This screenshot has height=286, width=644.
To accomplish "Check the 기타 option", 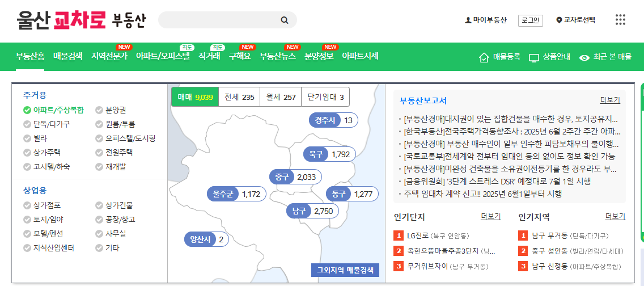I will (108, 248).
